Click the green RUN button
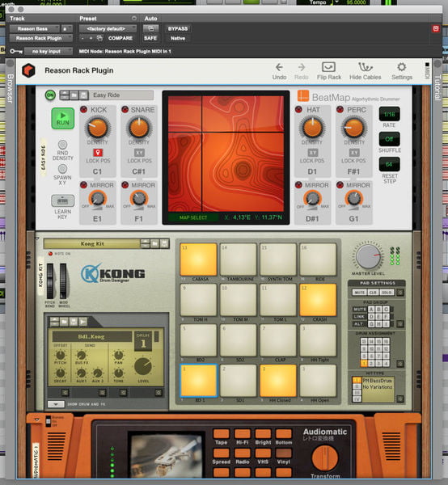 (x=63, y=119)
